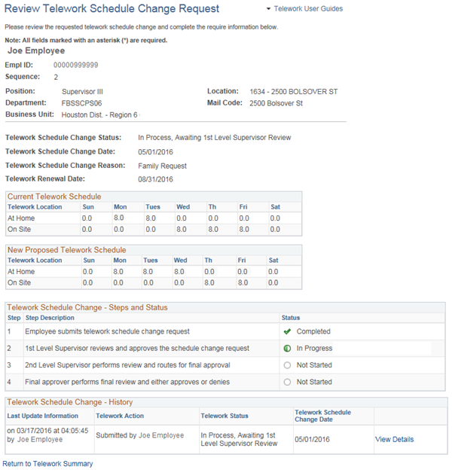The height and width of the screenshot is (476, 452).
Task: Click the Last Update Information column header
Action: [43, 416]
